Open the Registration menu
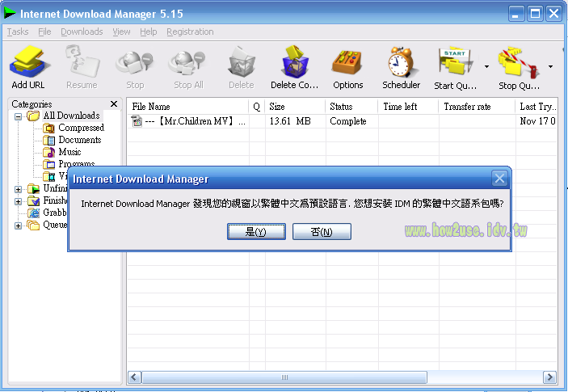 190,32
